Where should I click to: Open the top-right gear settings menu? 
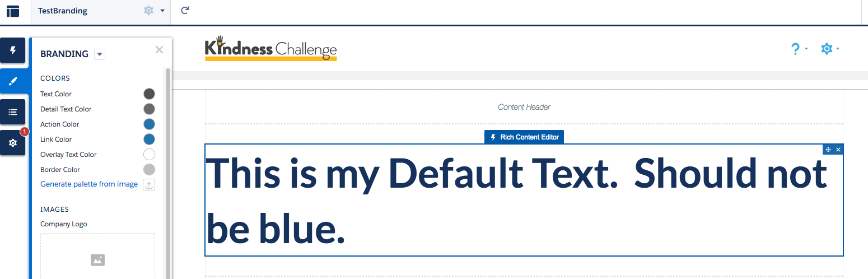click(x=829, y=49)
